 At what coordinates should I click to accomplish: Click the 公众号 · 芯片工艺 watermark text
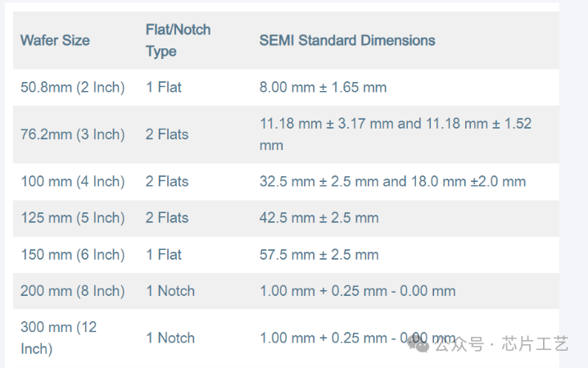click(501, 344)
